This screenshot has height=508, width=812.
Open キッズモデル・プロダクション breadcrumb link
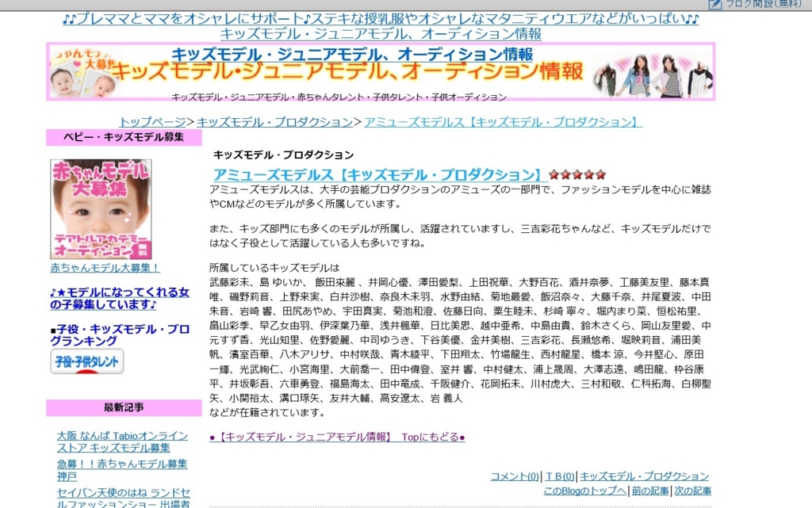[274, 122]
